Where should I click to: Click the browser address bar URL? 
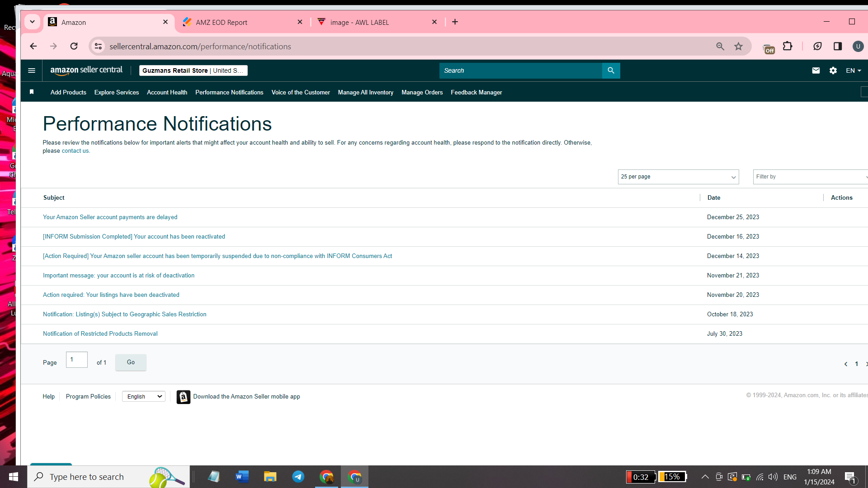tap(200, 47)
